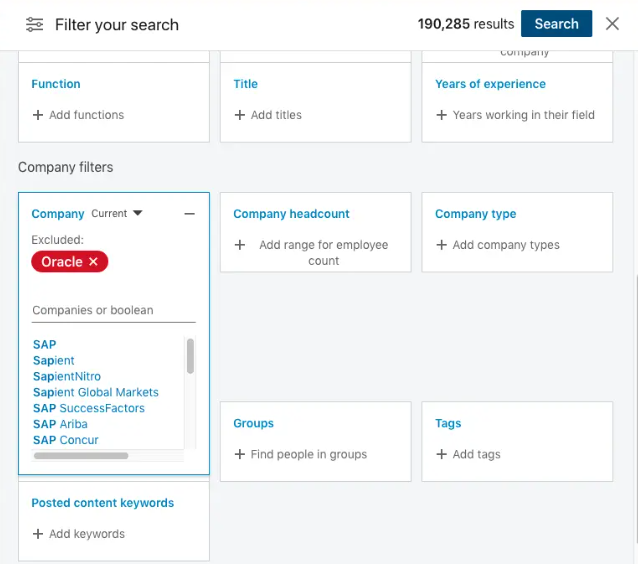Click the Company filters section label

coord(66,167)
